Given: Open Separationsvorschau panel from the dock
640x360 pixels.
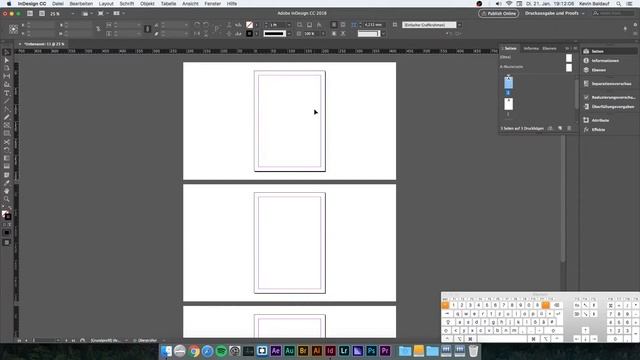Looking at the screenshot, I should (609, 84).
